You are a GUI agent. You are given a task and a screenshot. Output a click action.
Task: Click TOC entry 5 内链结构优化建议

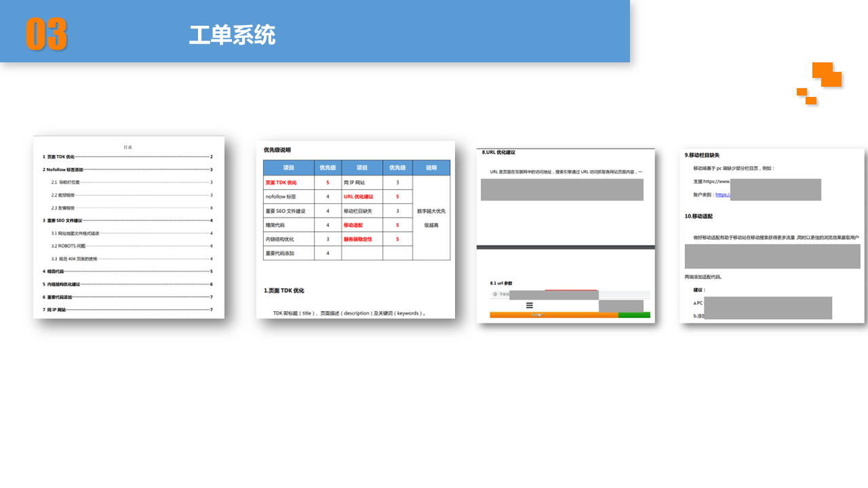pos(62,285)
